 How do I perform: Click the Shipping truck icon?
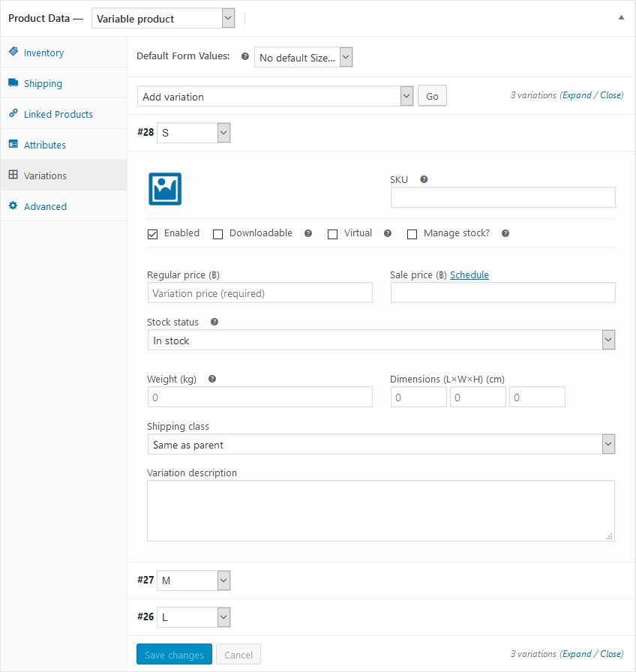click(x=13, y=82)
